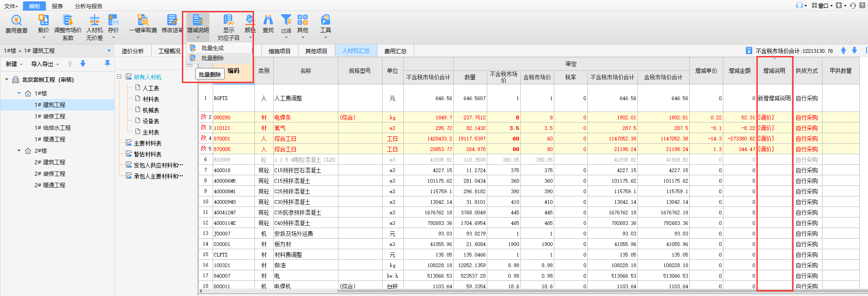Open 主要材料表 in the materials tree
Image resolution: width=868 pixels, height=296 pixels.
147,143
